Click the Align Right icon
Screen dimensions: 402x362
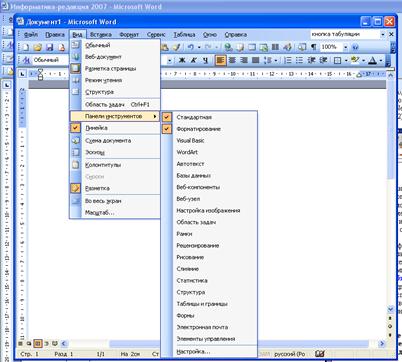(244, 60)
